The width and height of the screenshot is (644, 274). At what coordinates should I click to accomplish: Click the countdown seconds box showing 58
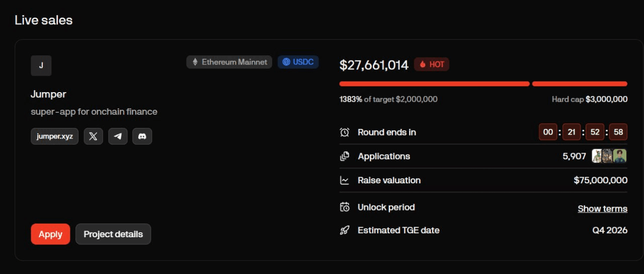618,132
